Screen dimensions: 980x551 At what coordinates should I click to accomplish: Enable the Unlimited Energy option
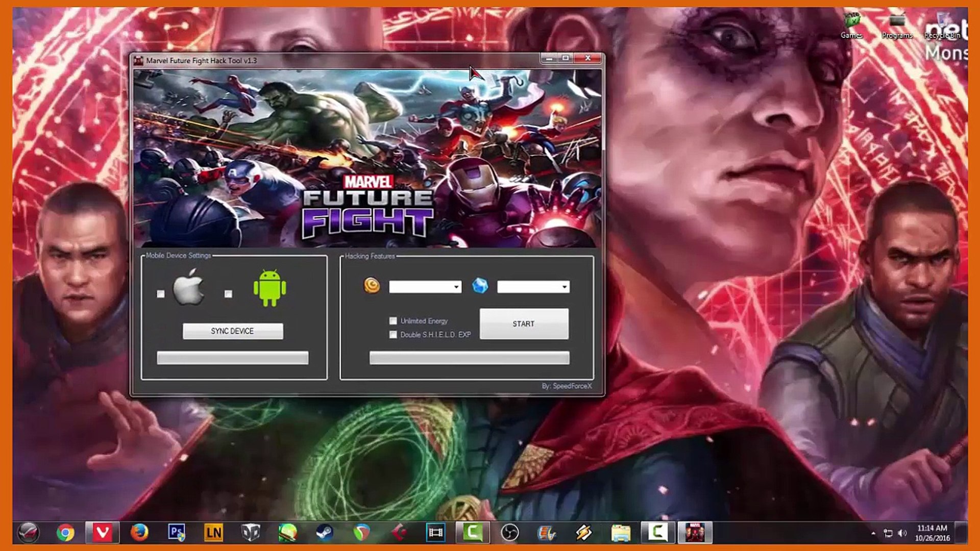click(x=393, y=321)
